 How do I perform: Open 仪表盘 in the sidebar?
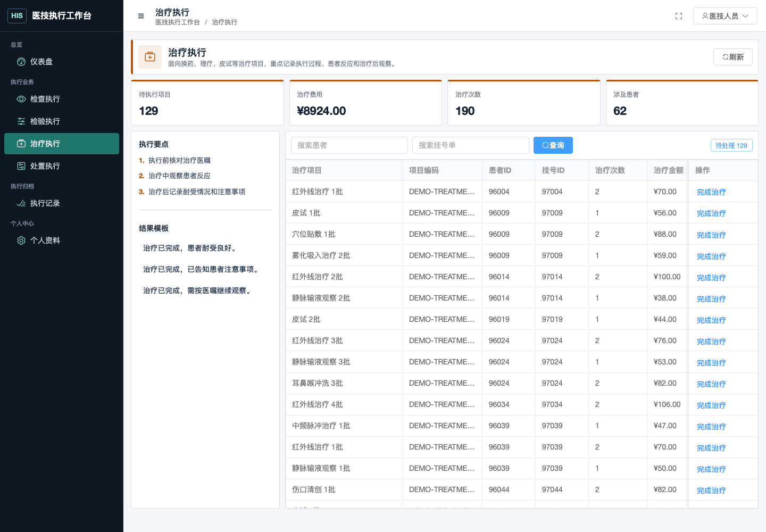(x=62, y=62)
